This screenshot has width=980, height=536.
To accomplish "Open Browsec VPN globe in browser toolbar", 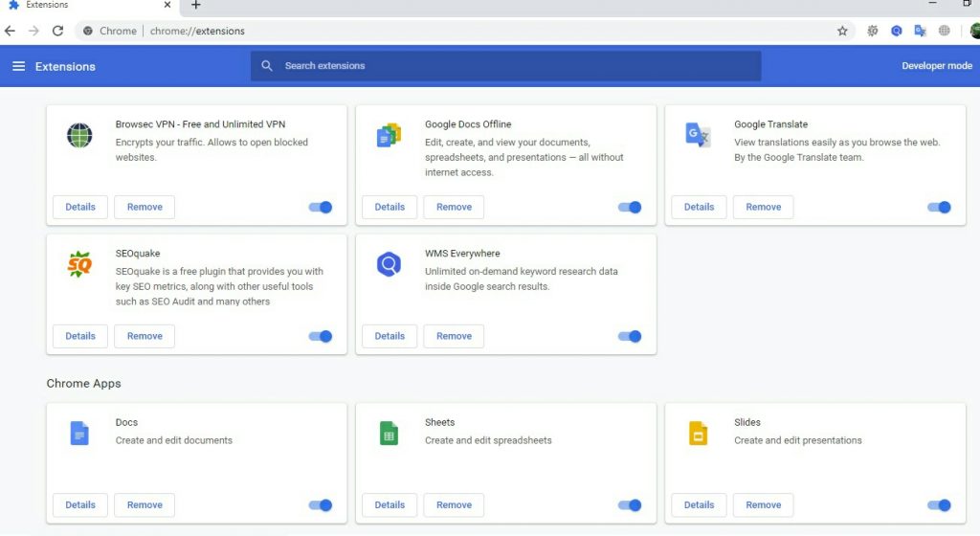I will [945, 31].
